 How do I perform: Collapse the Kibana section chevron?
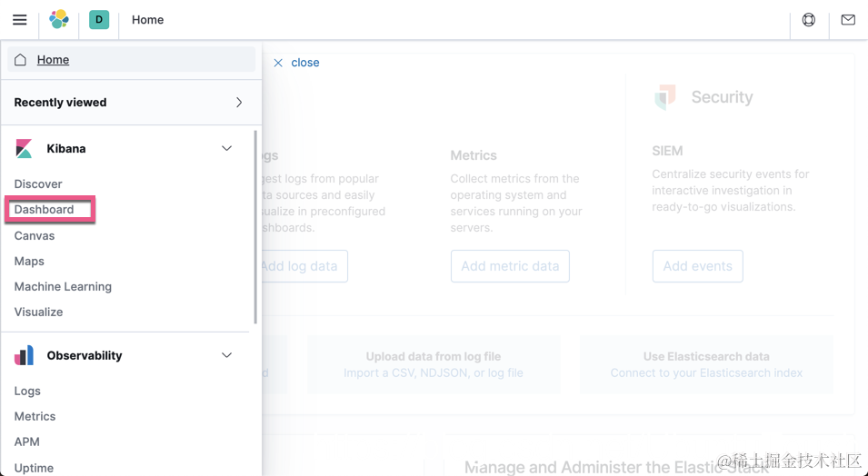click(226, 148)
